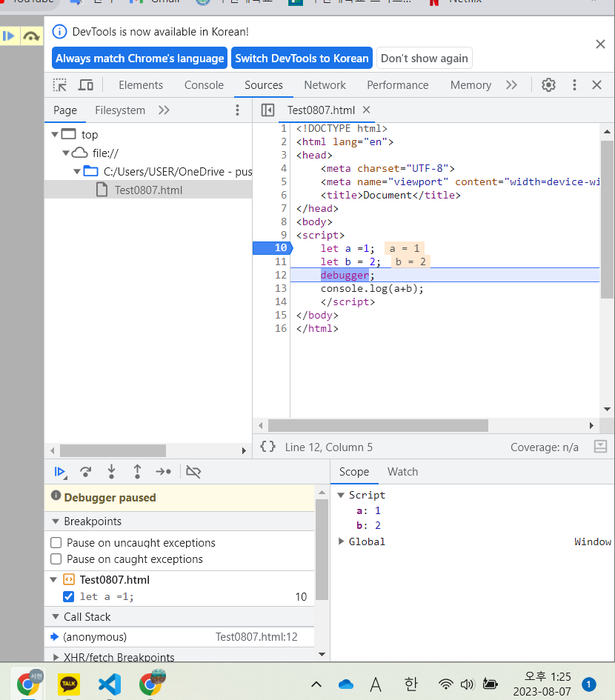615x700 pixels.
Task: Hide the navigator sidebar
Action: point(267,110)
